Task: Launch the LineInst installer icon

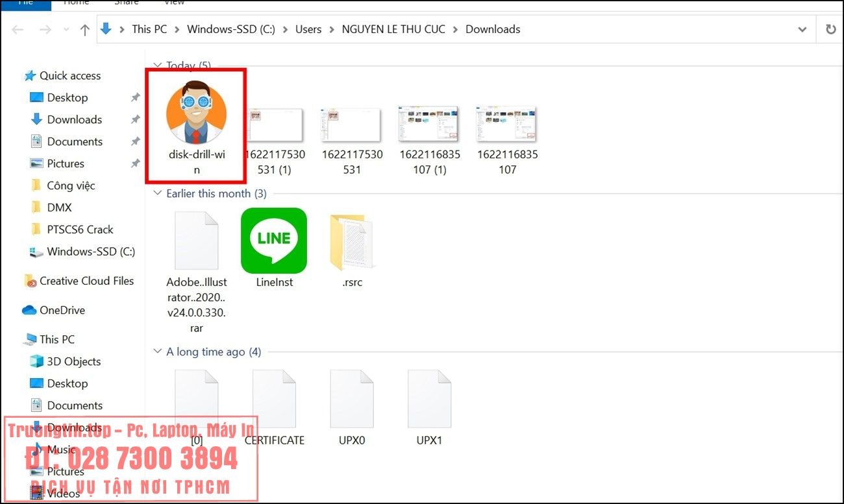Action: click(x=273, y=240)
